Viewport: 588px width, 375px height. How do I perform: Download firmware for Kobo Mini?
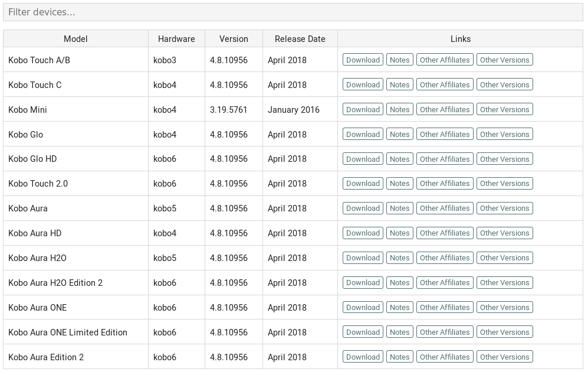pos(363,109)
